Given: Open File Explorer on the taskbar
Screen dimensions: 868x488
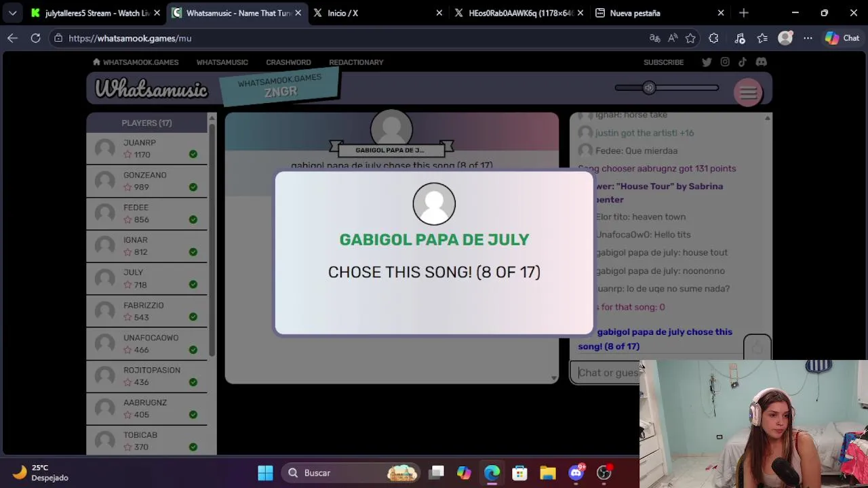Looking at the screenshot, I should [548, 472].
